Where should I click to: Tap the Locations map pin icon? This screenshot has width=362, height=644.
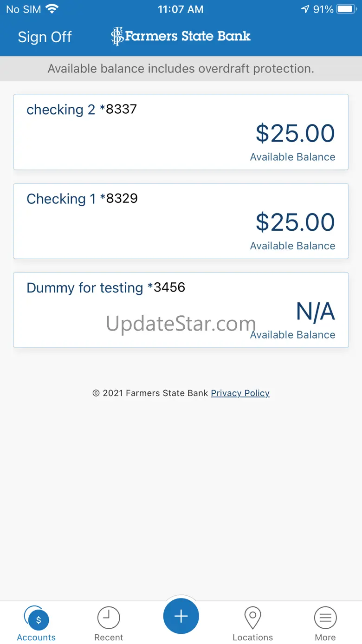(252, 618)
